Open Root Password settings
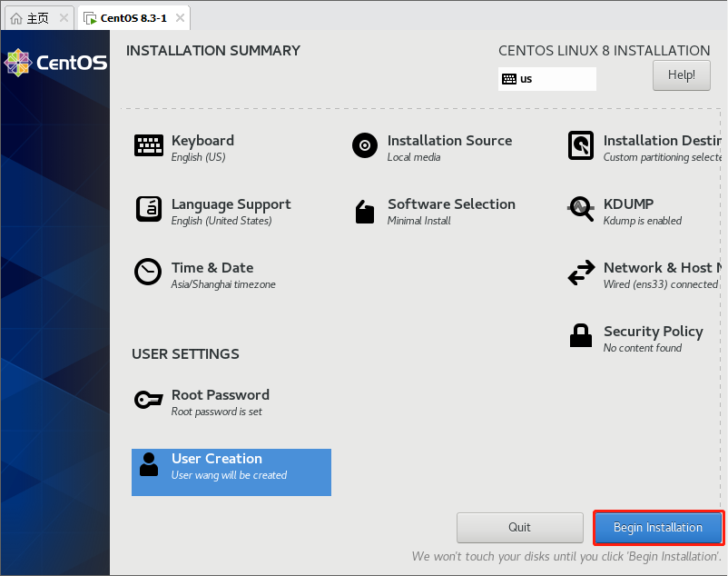Viewport: 728px width, 576px height. coord(221,395)
